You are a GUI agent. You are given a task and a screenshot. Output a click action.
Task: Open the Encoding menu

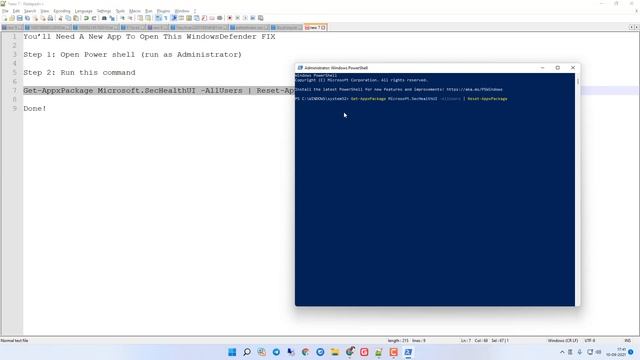pos(62,11)
